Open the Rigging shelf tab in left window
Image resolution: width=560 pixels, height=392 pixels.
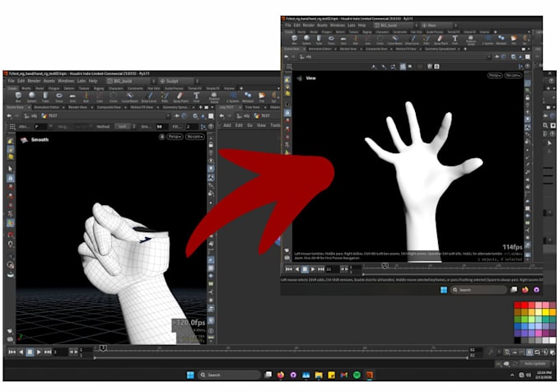coord(99,88)
